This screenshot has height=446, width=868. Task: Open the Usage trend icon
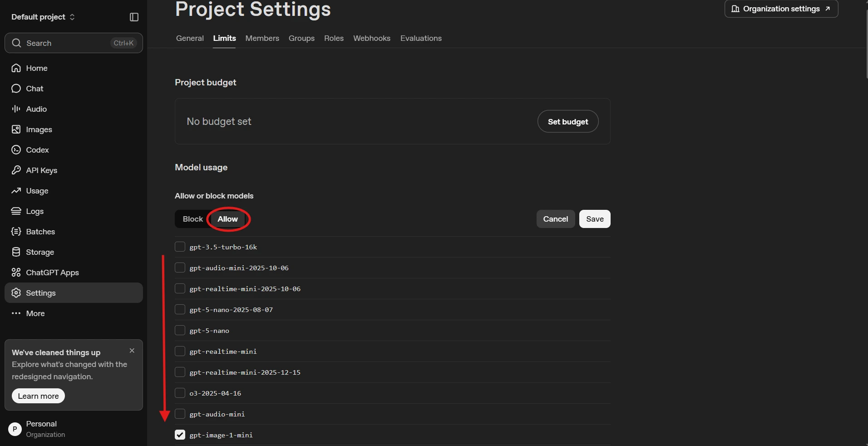pyautogui.click(x=16, y=191)
